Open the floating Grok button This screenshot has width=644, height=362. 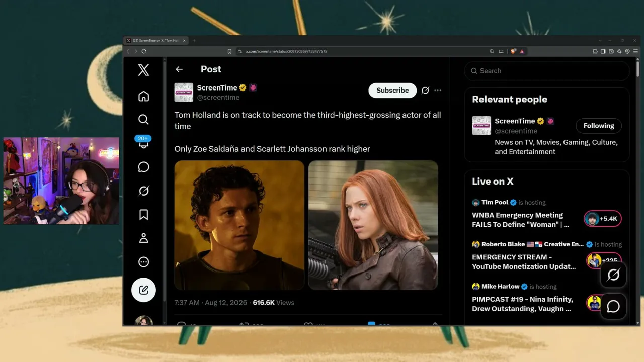tap(613, 275)
